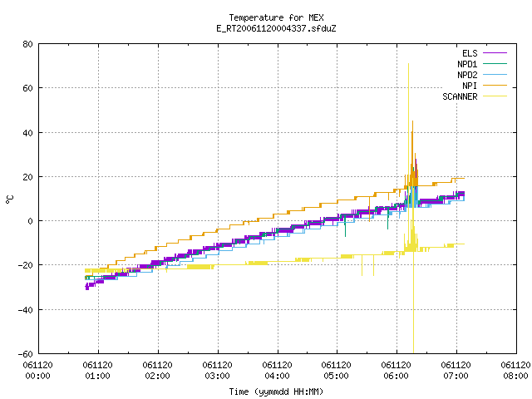Click the y-axis tick label 0

[x=30, y=221]
